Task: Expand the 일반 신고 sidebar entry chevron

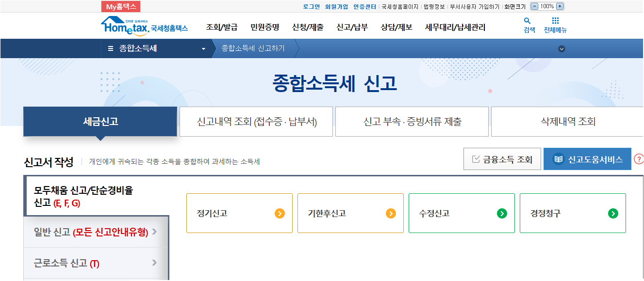Action: [x=155, y=232]
